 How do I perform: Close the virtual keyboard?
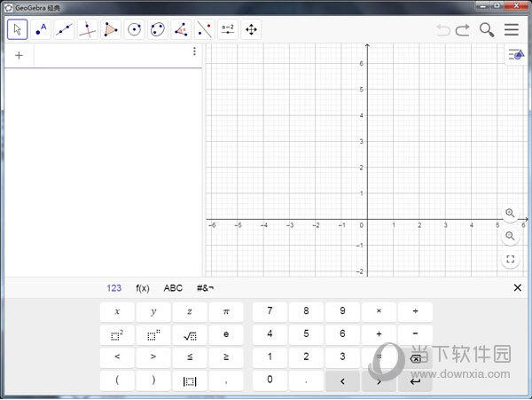point(518,287)
